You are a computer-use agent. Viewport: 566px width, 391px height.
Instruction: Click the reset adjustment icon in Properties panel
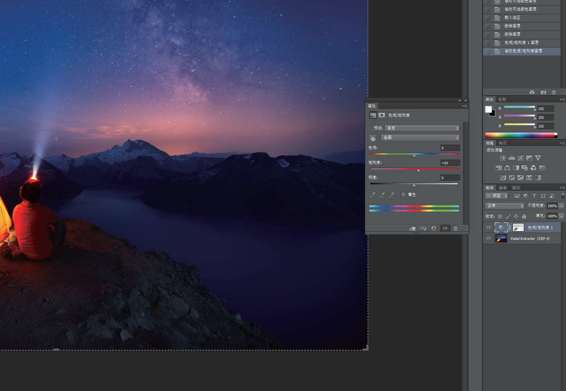(434, 229)
